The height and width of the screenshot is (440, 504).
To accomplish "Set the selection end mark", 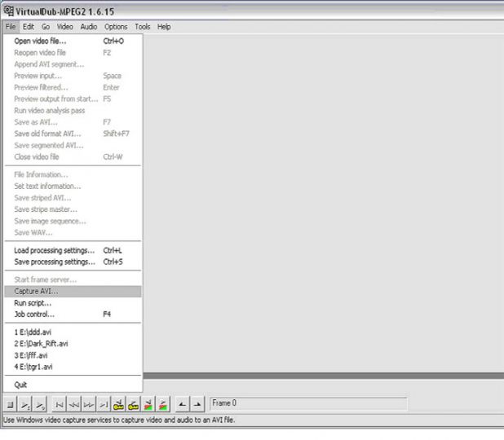I will pyautogui.click(x=197, y=404).
